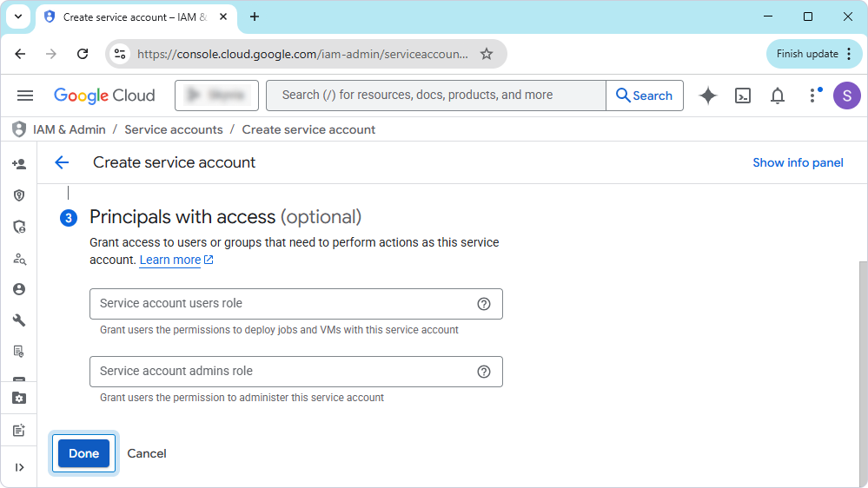Image resolution: width=868 pixels, height=488 pixels.
Task: Open the main navigation hamburger menu
Action: pos(25,96)
